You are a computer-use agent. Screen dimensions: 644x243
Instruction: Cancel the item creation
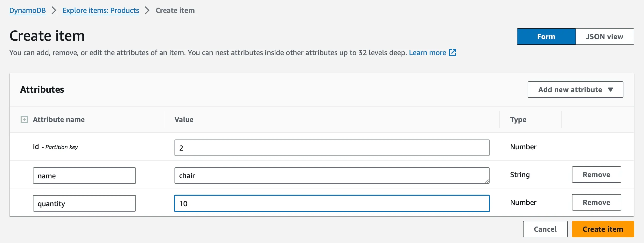(x=545, y=229)
